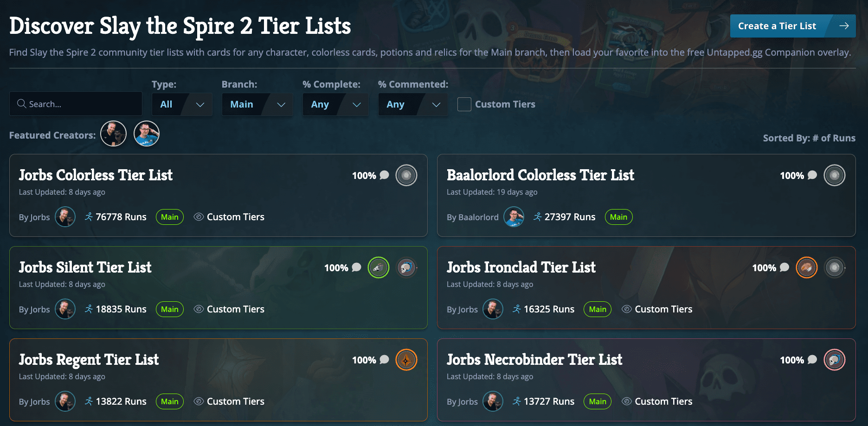Open the Jorbs Necrobinder Tier List card title

pyautogui.click(x=534, y=360)
